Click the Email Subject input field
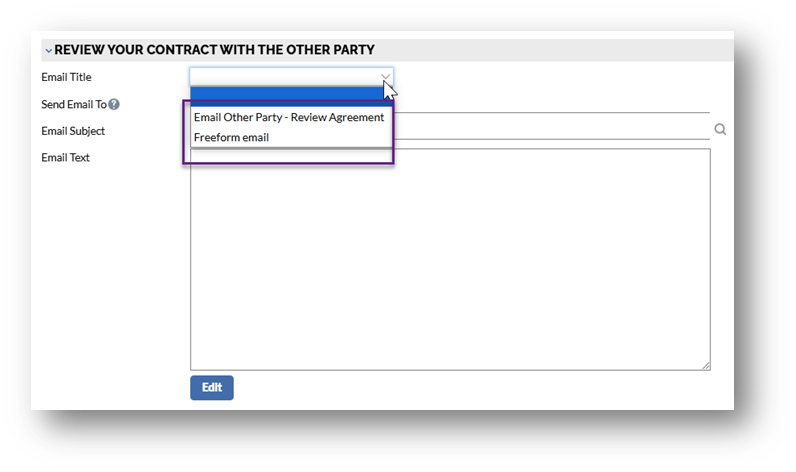This screenshot has width=796, height=472. click(x=550, y=129)
